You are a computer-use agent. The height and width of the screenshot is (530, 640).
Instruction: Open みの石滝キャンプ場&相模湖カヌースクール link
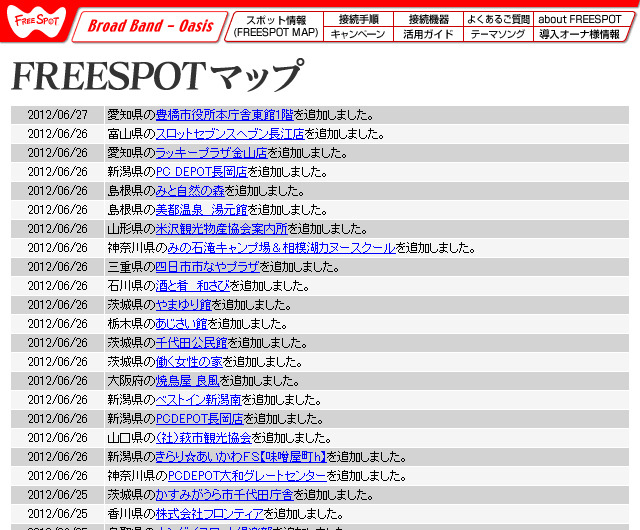[282, 248]
